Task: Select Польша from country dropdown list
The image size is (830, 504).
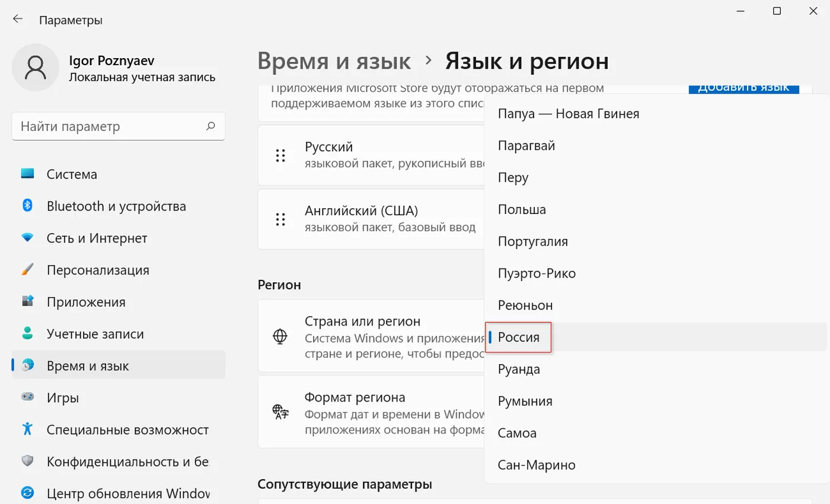Action: [522, 209]
